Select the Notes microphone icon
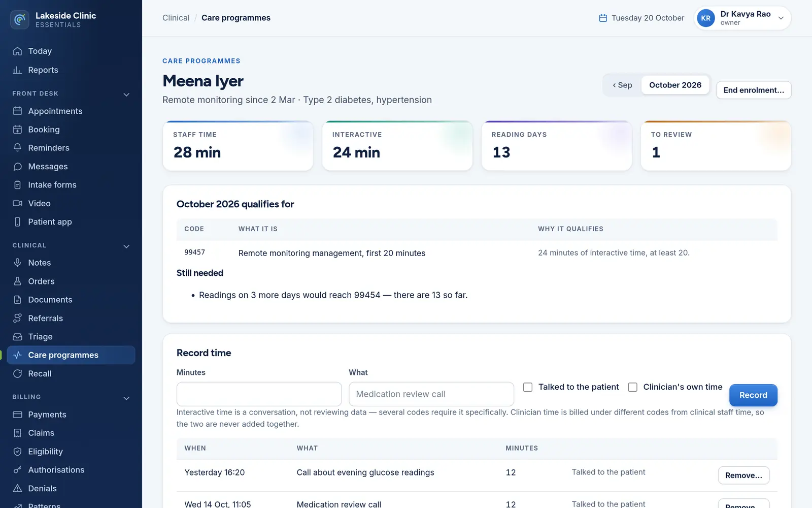The image size is (812, 508). [18, 263]
